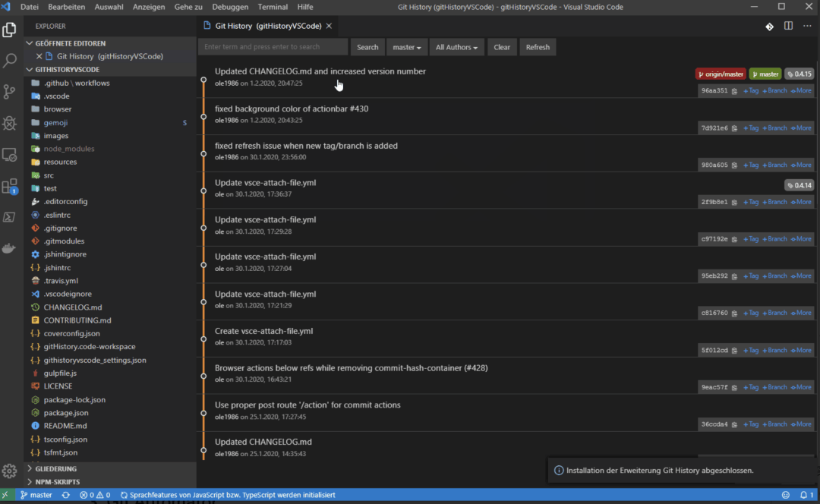The height and width of the screenshot is (504, 820).
Task: Expand the gemoji folder
Action: (55, 122)
